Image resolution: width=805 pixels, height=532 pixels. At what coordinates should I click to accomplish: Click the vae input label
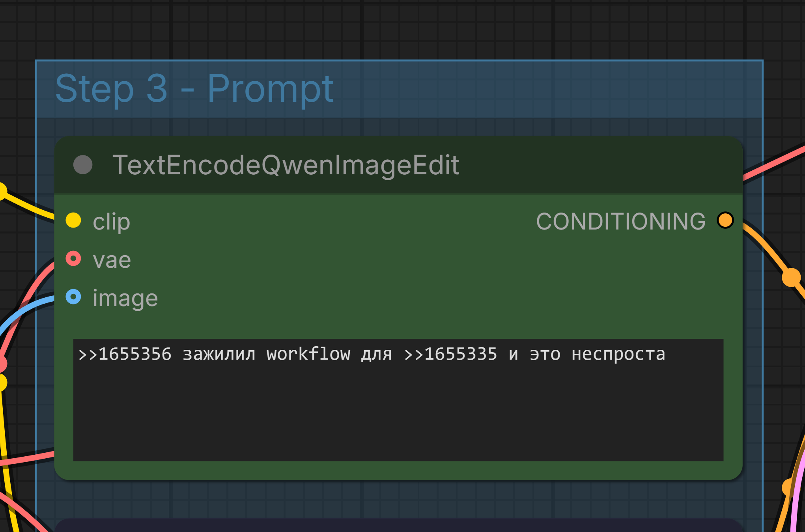(x=112, y=260)
